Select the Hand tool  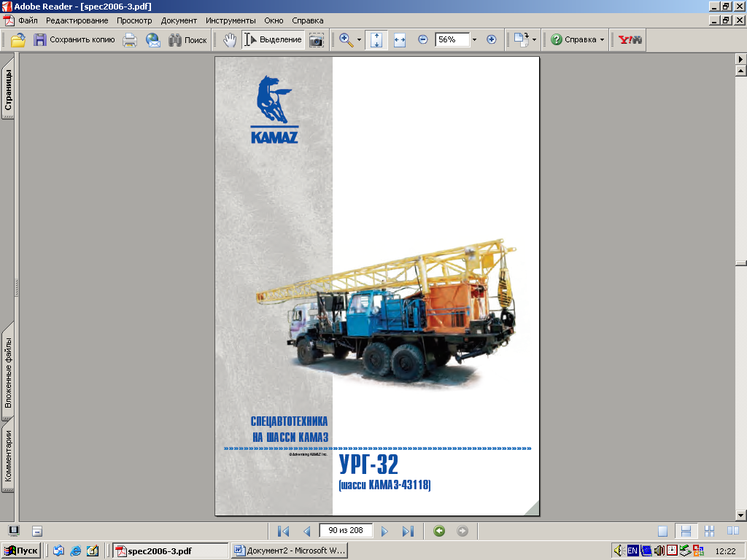coord(230,40)
